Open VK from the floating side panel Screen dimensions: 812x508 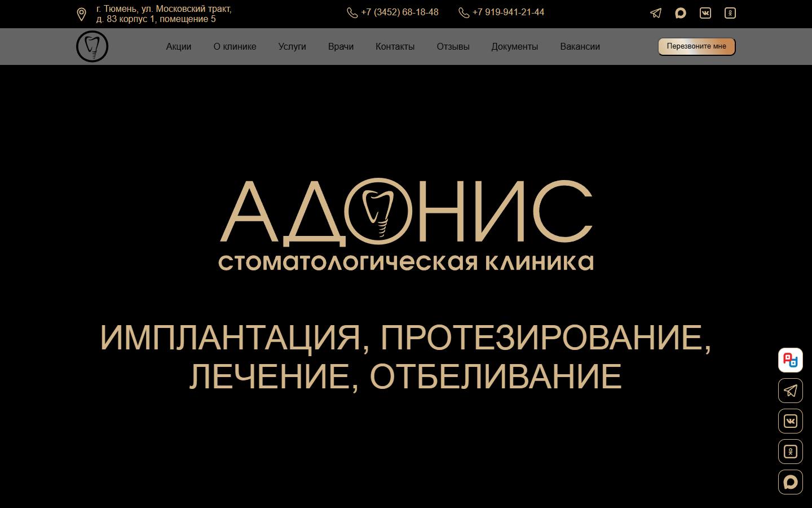(791, 421)
